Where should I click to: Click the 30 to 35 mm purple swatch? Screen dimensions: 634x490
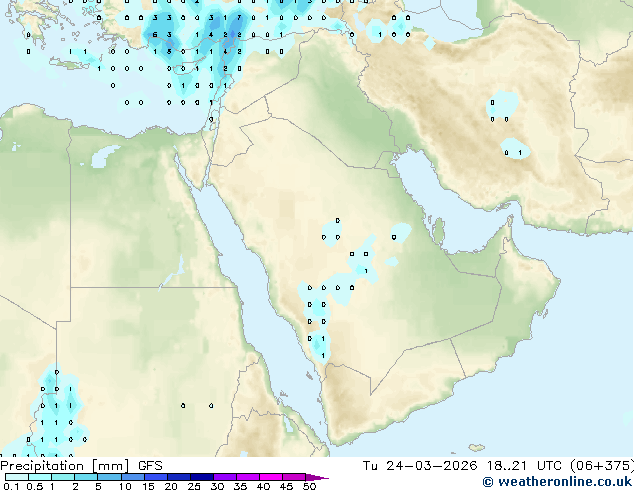point(225,477)
